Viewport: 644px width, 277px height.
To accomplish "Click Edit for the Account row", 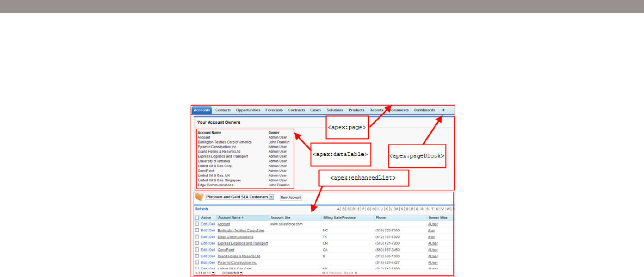I will click(204, 224).
